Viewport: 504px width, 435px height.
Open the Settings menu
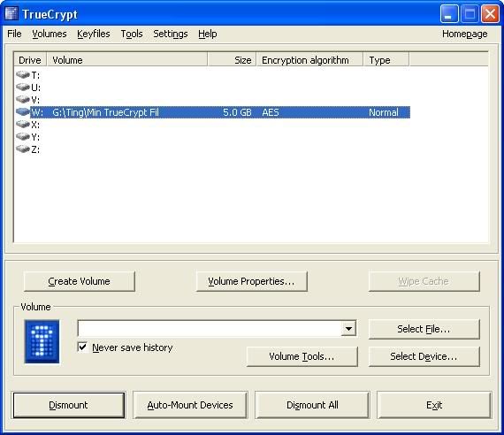171,34
